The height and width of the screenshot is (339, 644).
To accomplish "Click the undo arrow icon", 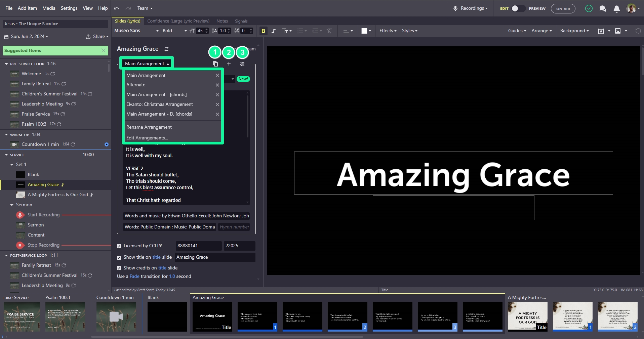I will click(x=117, y=8).
